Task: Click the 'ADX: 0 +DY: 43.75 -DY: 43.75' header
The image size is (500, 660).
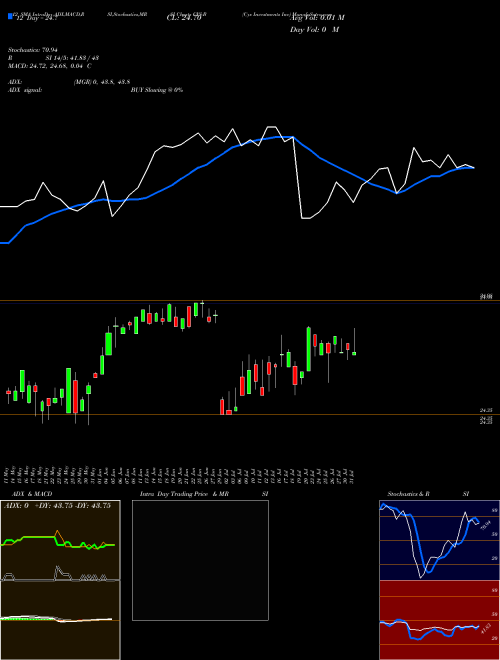Action: [57, 505]
